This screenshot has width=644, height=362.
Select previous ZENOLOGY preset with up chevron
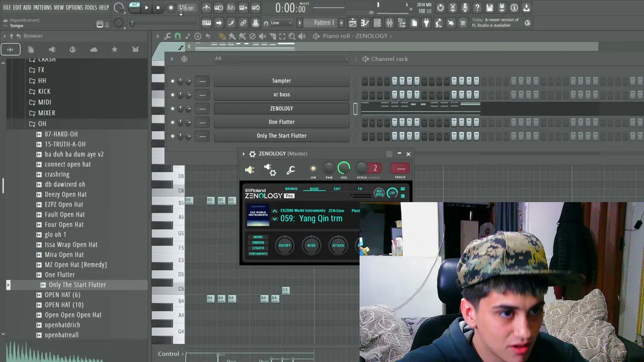(x=275, y=211)
